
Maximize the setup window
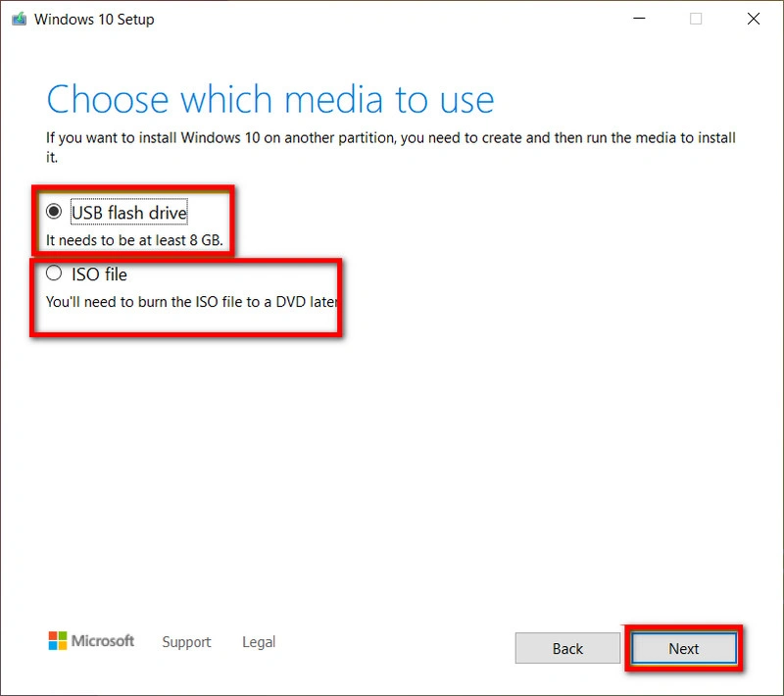696,18
